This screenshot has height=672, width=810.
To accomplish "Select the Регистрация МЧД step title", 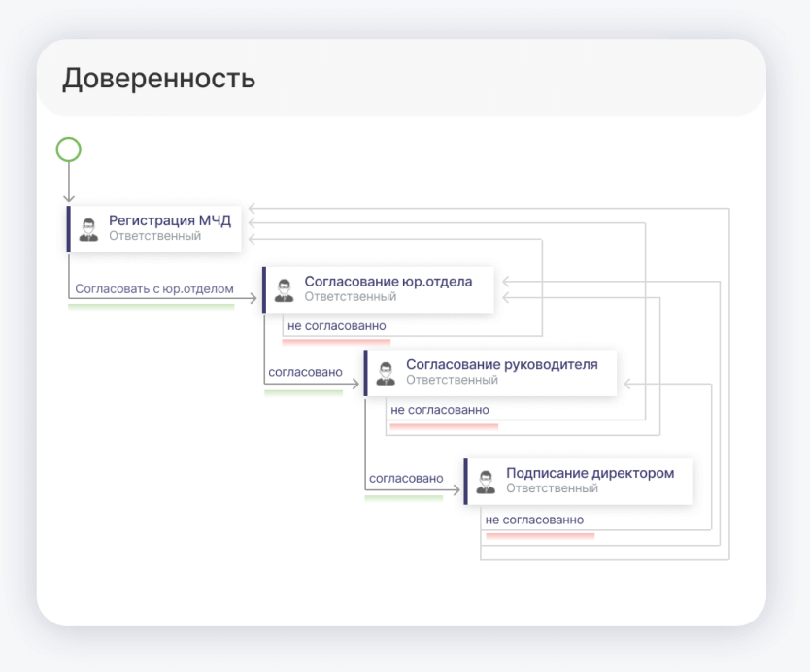I will (169, 220).
